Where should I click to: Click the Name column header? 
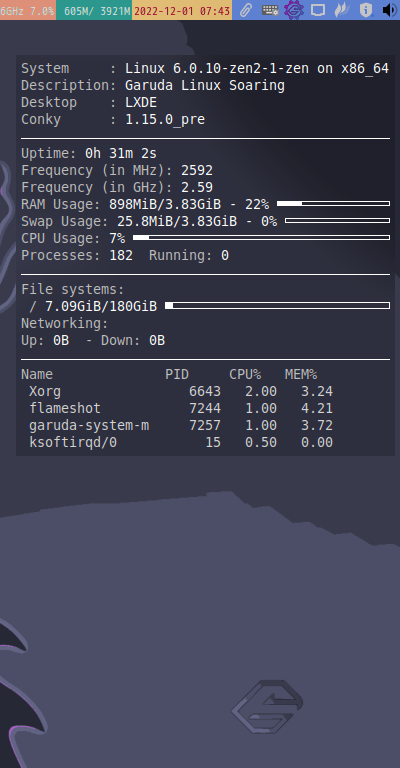coord(37,374)
